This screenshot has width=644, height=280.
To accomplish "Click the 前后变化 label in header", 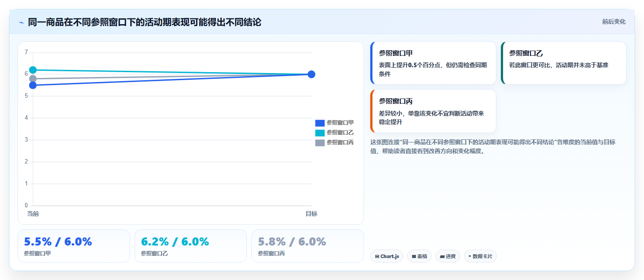I will click(x=613, y=22).
